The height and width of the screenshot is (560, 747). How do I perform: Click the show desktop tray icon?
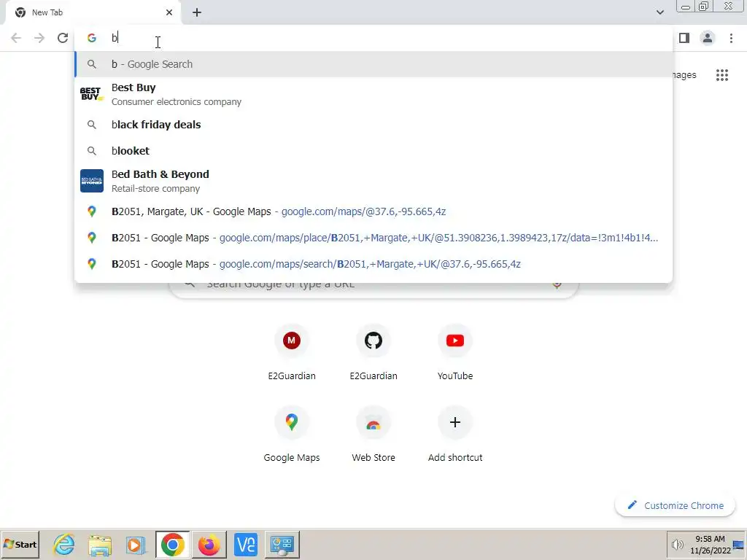[739, 545]
